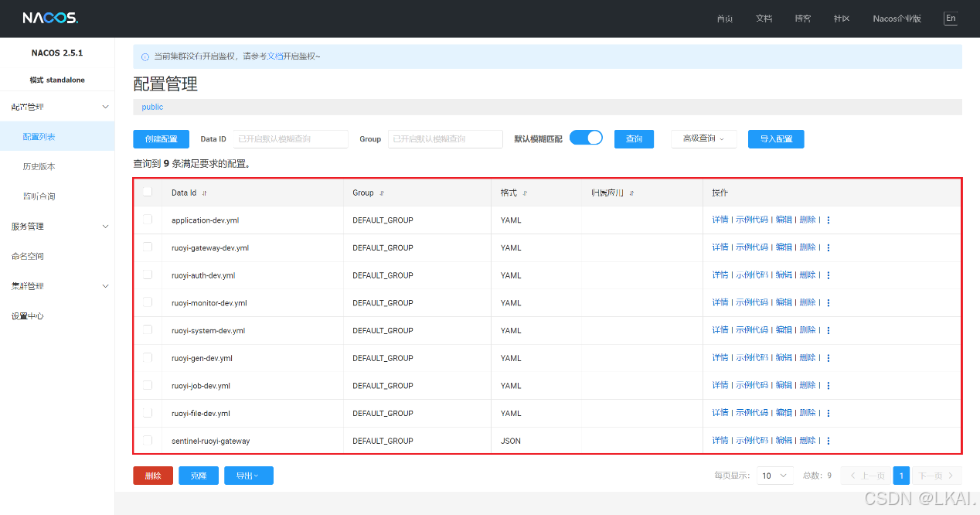
Task: Open more actions menu for ruoyi-monitor-dev.yml
Action: point(829,303)
